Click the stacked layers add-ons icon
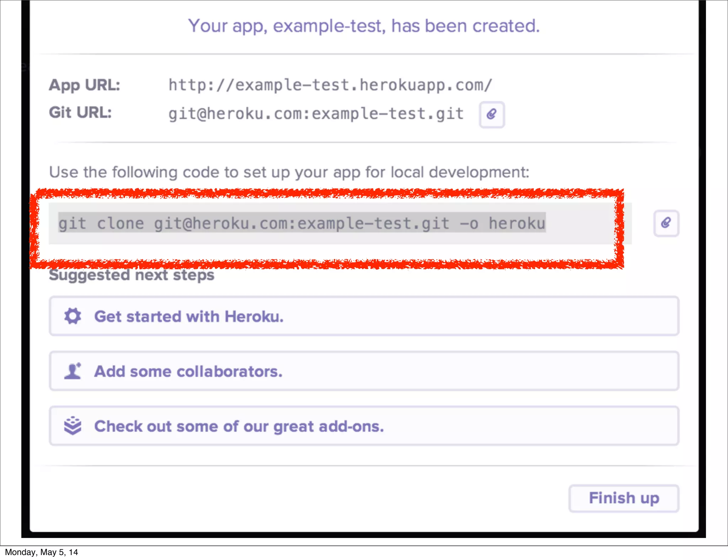 pyautogui.click(x=73, y=426)
